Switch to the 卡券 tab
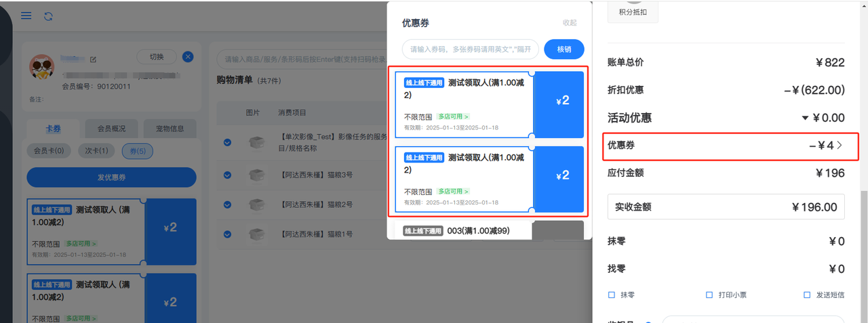The height and width of the screenshot is (323, 868). pyautogui.click(x=53, y=129)
